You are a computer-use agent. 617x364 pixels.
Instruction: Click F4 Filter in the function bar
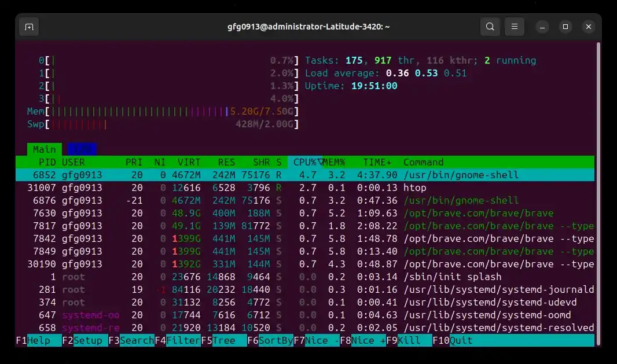point(178,340)
